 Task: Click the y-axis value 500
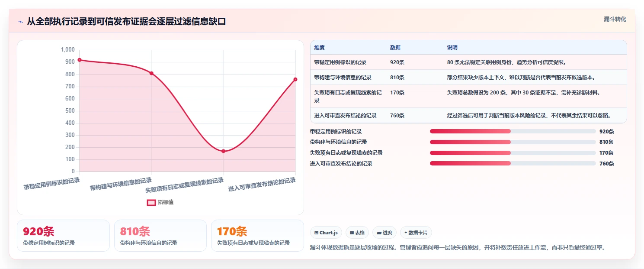click(70, 111)
